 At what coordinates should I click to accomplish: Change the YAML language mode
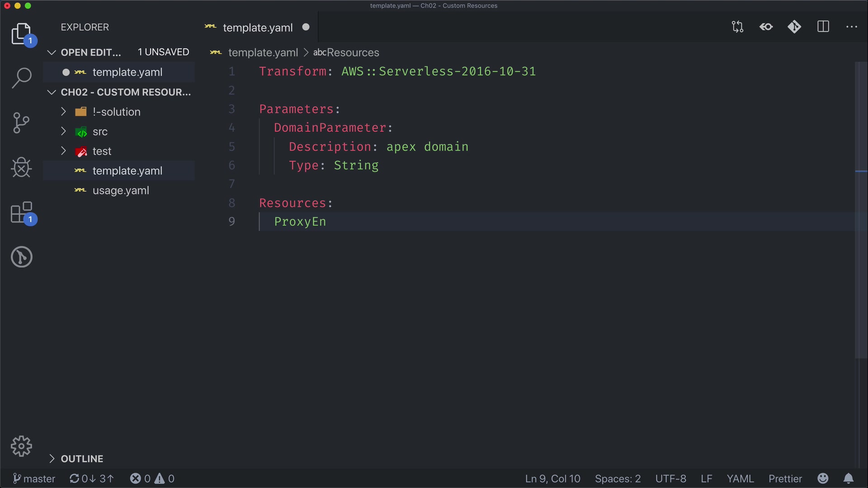(x=740, y=479)
